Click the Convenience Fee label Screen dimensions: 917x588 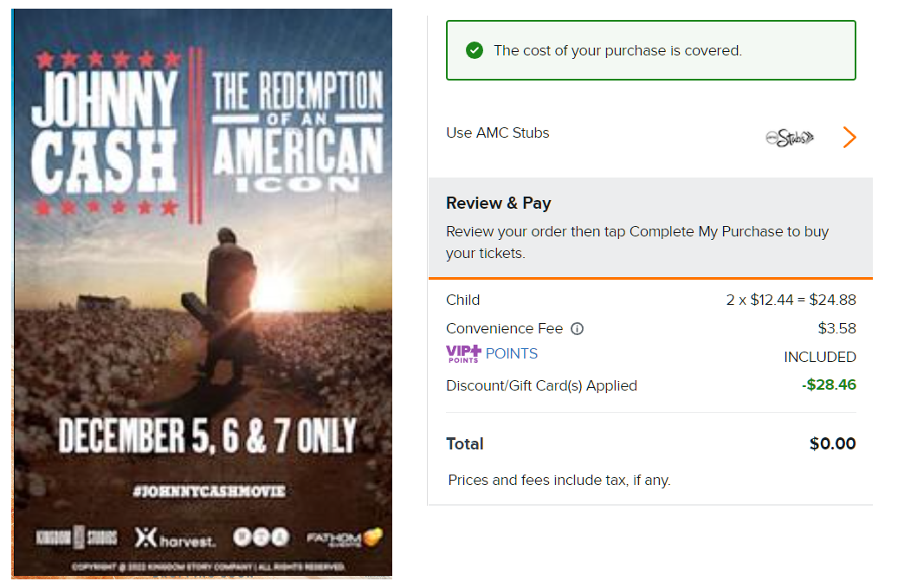tap(504, 329)
